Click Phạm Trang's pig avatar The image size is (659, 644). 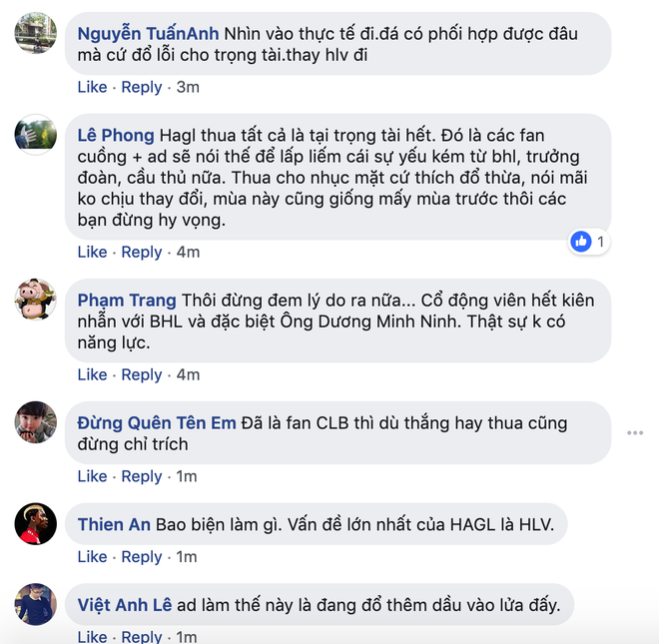tap(35, 300)
